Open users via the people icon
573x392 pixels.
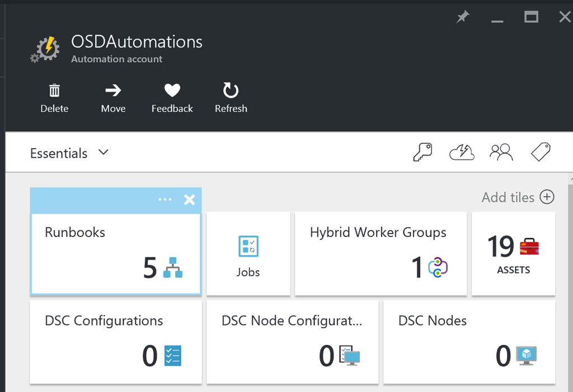pos(501,152)
